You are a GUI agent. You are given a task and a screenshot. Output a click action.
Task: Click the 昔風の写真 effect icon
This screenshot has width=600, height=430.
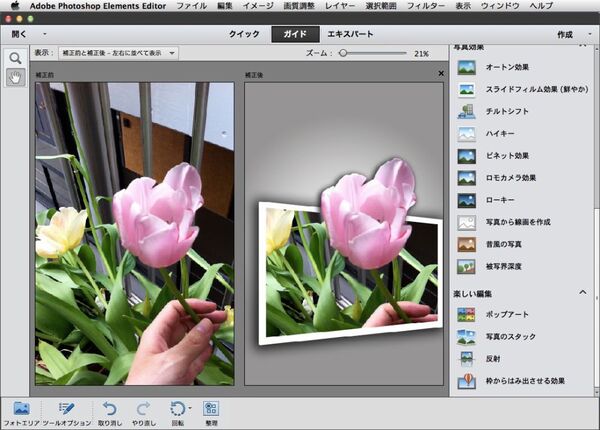(466, 244)
